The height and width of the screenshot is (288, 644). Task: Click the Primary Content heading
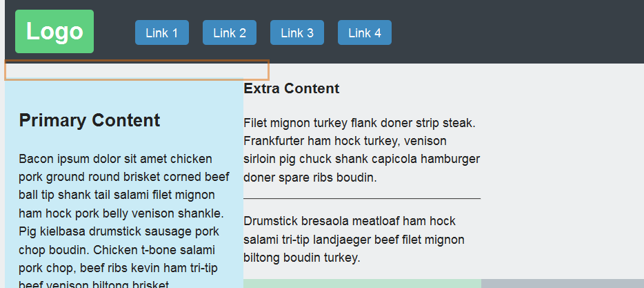(90, 120)
